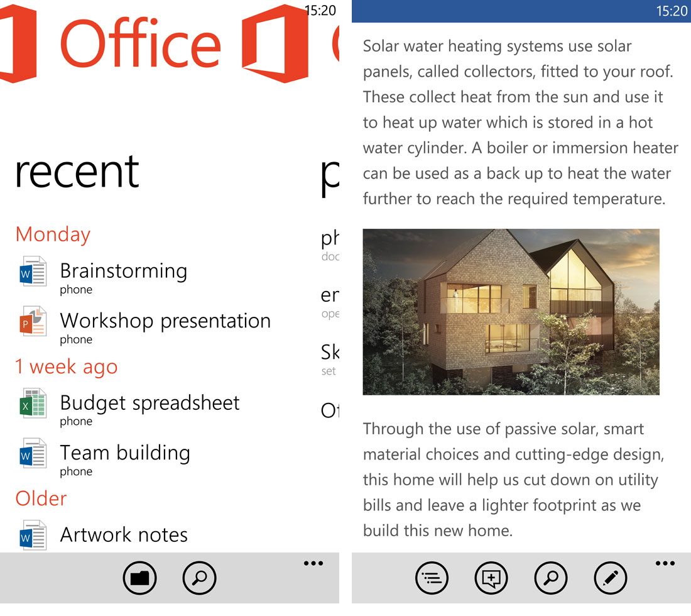Tap the Solar water heating paragraph
The image size is (691, 616).
point(521,122)
